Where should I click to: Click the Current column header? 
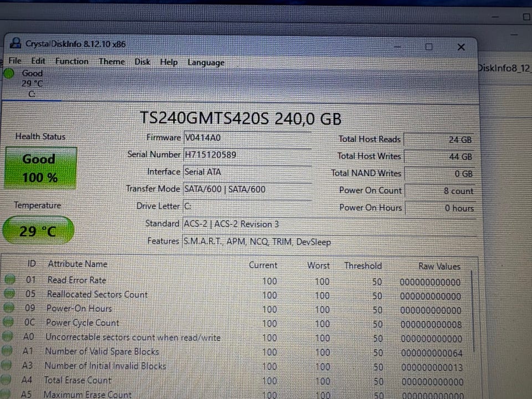point(263,265)
